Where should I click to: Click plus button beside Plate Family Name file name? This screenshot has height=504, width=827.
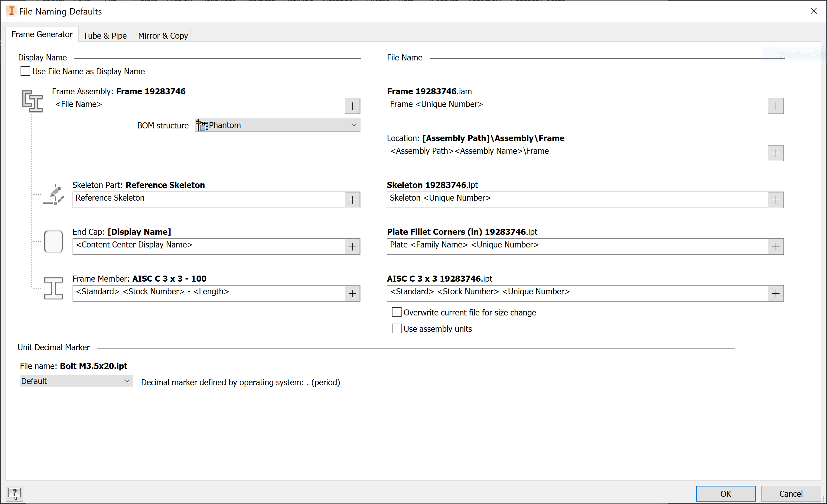775,247
